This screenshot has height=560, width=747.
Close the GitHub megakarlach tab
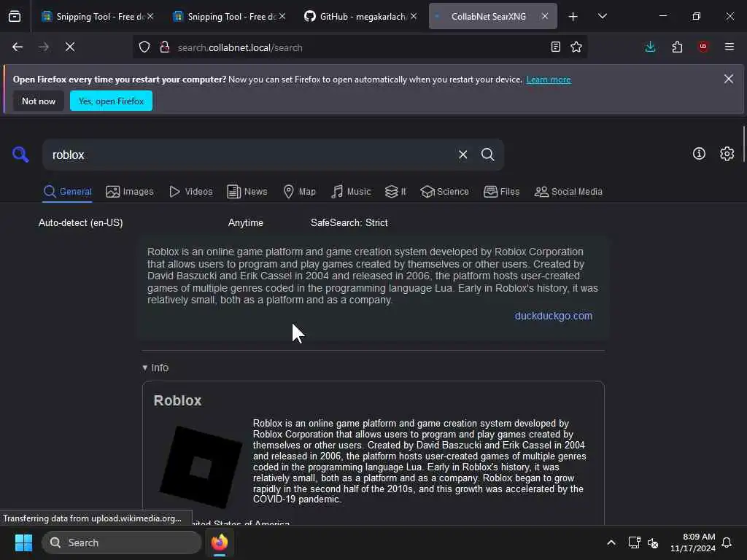[x=414, y=16]
